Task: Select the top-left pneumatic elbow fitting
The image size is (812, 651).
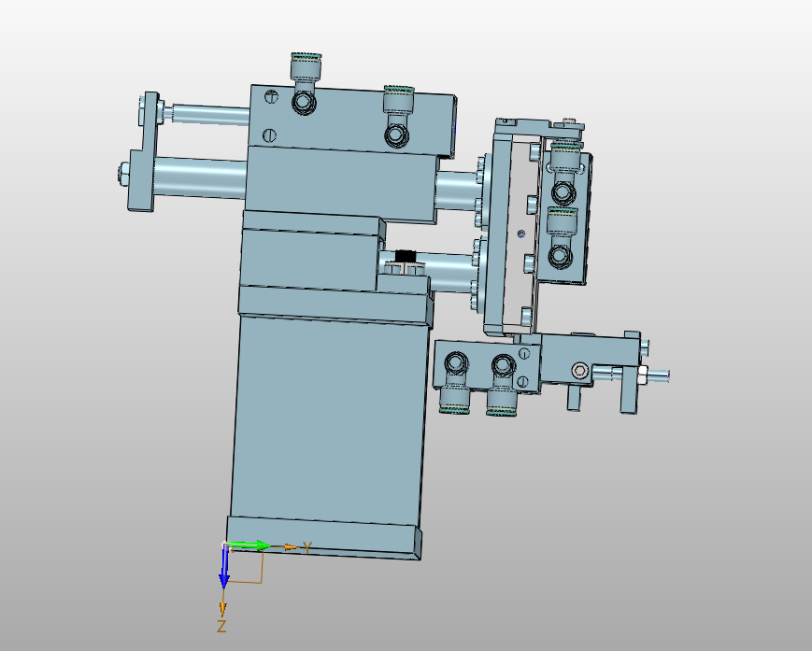Action: point(305,83)
